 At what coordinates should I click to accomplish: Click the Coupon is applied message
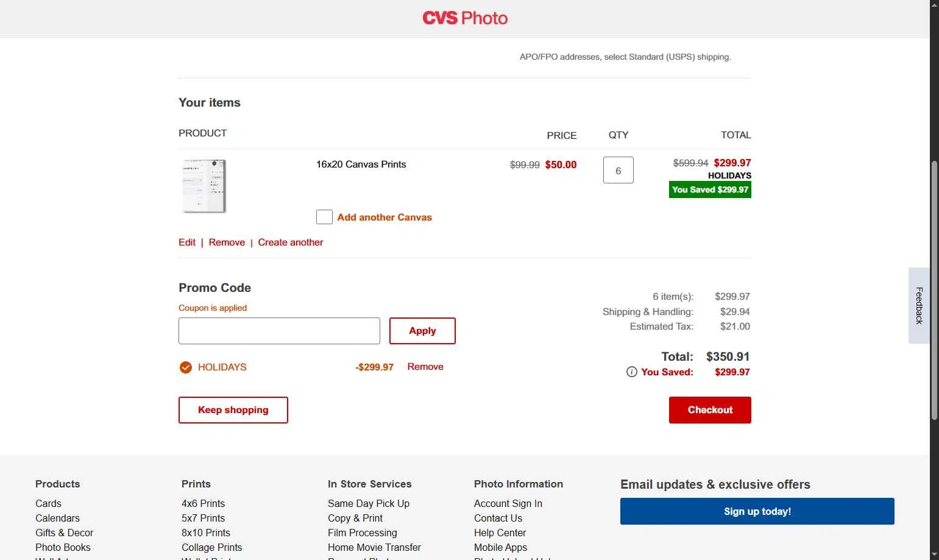[213, 308]
